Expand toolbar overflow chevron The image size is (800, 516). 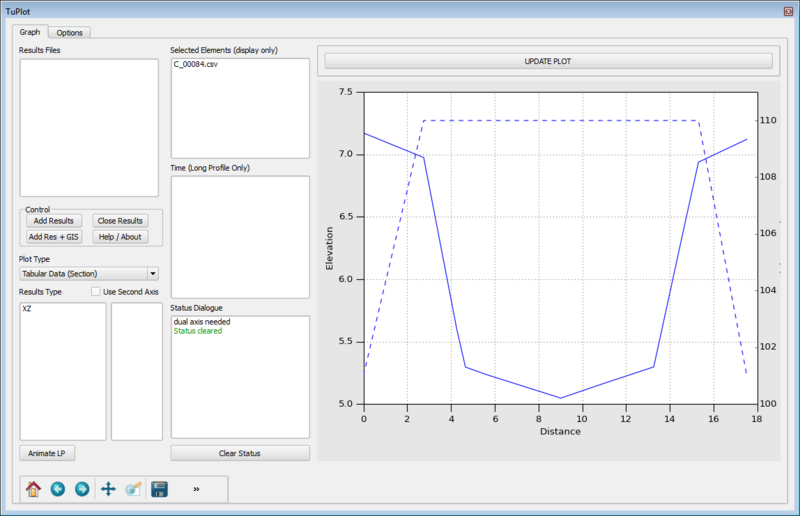pos(196,489)
